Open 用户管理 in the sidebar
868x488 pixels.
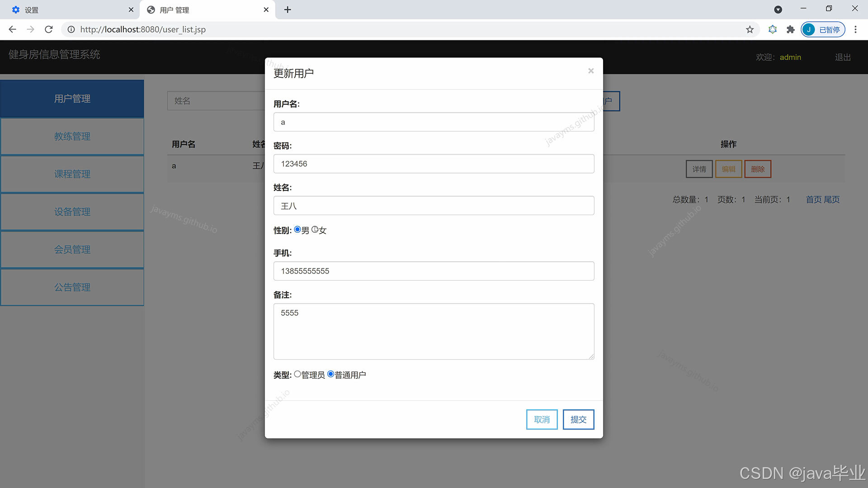(x=72, y=99)
